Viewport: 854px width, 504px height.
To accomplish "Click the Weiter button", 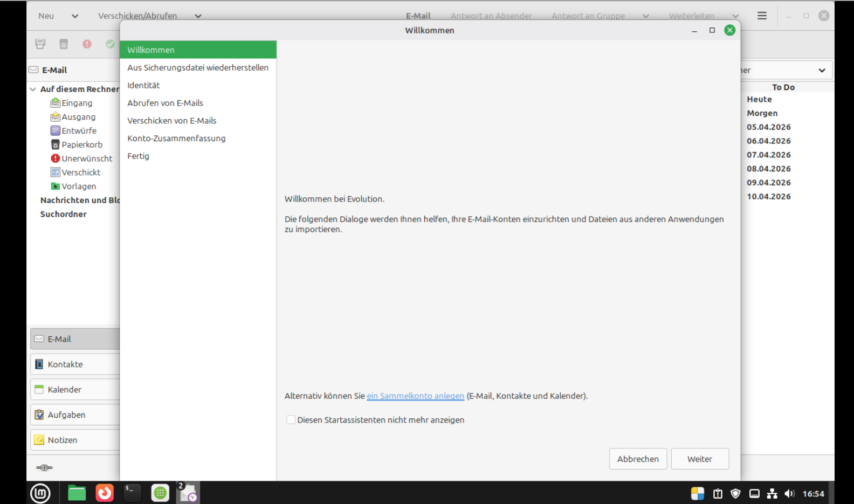I will 699,459.
